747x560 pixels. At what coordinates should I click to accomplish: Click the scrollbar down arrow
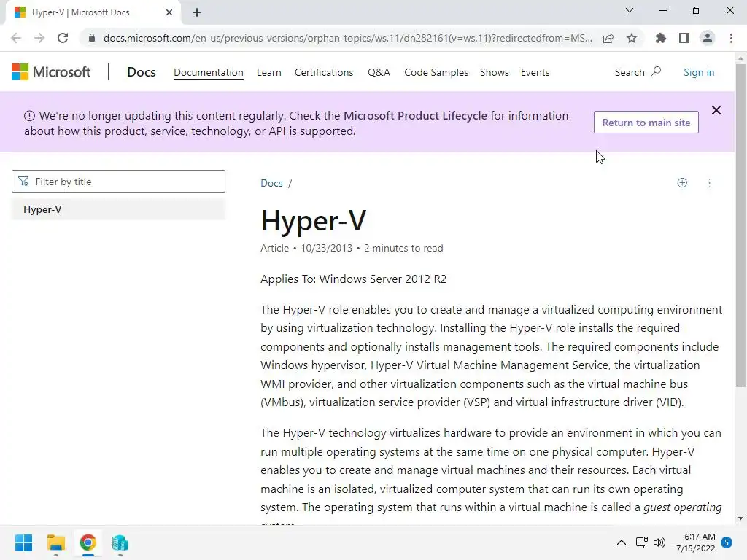740,518
